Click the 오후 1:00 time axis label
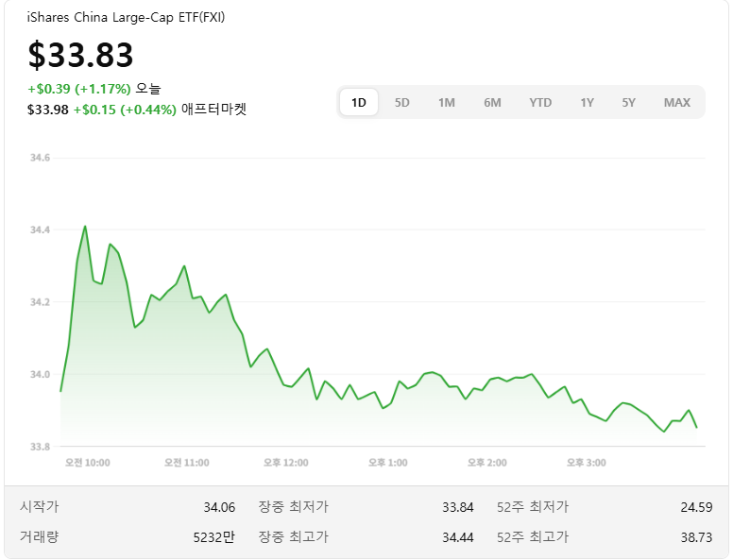 point(387,463)
